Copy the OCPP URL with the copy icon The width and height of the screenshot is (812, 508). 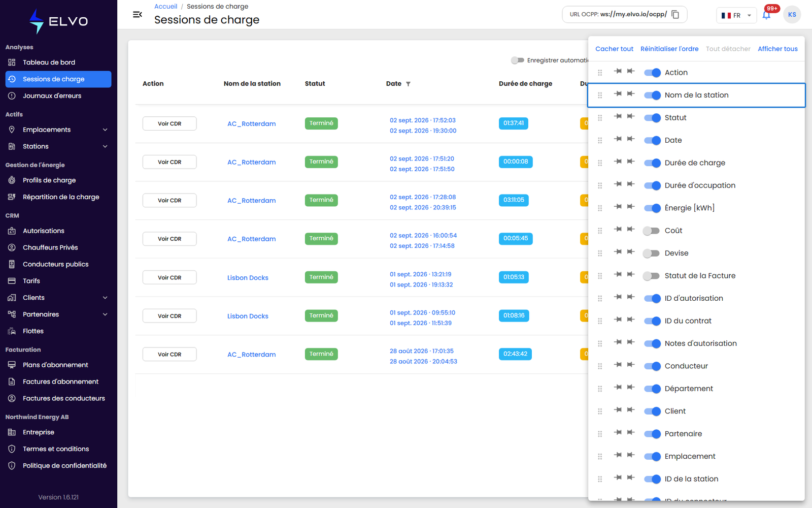click(675, 14)
